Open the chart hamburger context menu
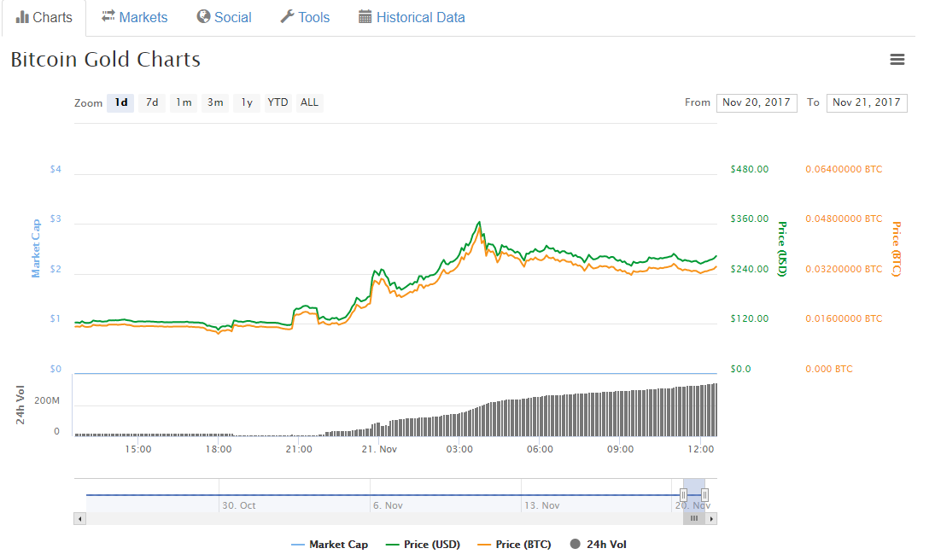Screen dimensions: 935x560 pos(897,59)
